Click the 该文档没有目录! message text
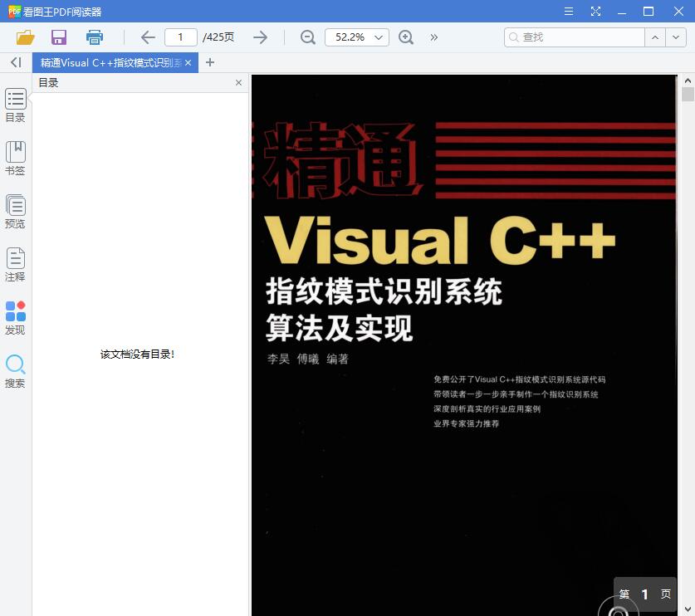The height and width of the screenshot is (616, 695). click(x=137, y=354)
